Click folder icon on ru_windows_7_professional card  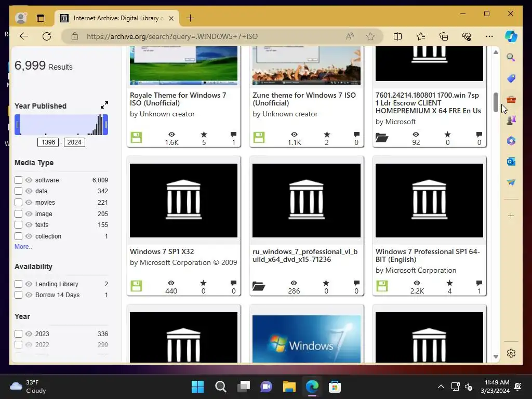[x=259, y=286]
